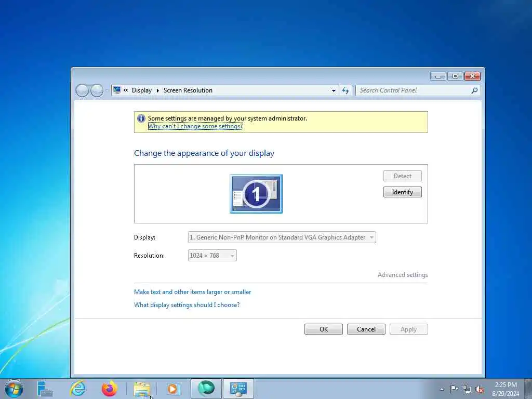Expand the arrow after Display breadcrumb
The width and height of the screenshot is (532, 399).
158,90
